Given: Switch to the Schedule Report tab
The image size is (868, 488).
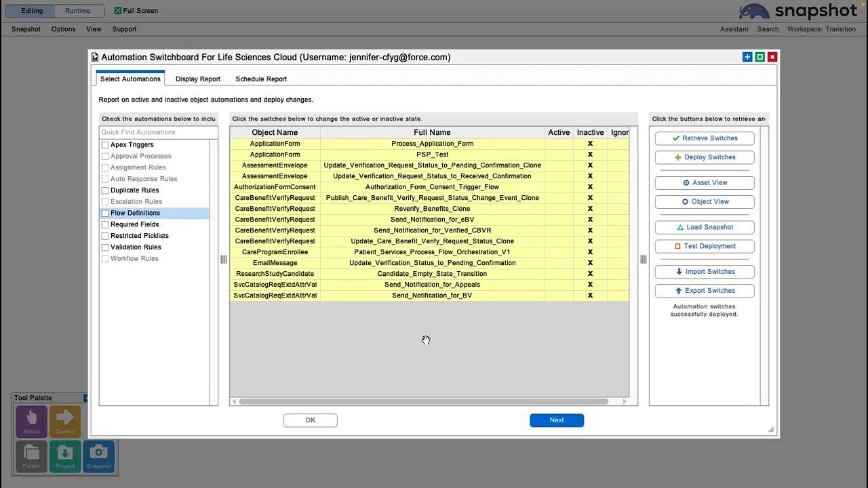Looking at the screenshot, I should pyautogui.click(x=261, y=79).
